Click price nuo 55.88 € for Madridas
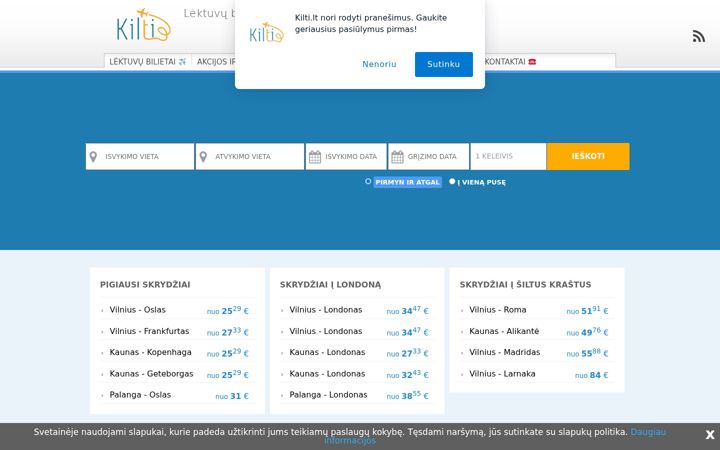 click(x=587, y=353)
